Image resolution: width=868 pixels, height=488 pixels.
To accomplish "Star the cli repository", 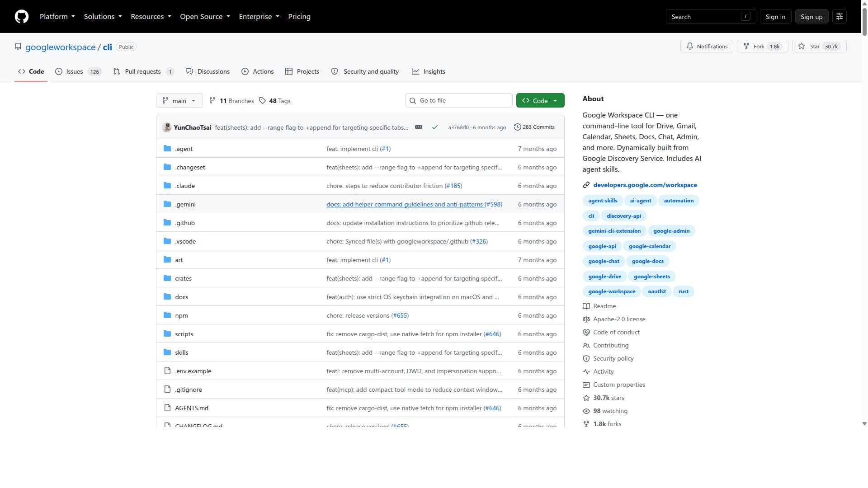I will coord(819,47).
